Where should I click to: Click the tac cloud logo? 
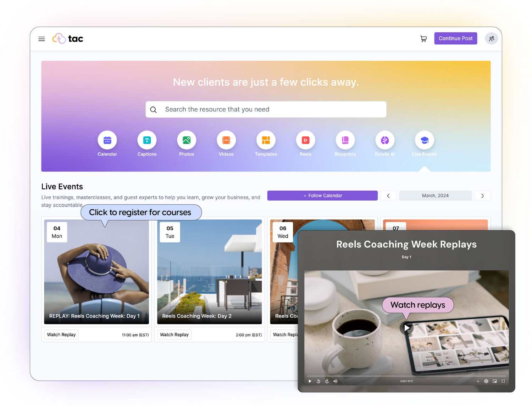point(67,38)
